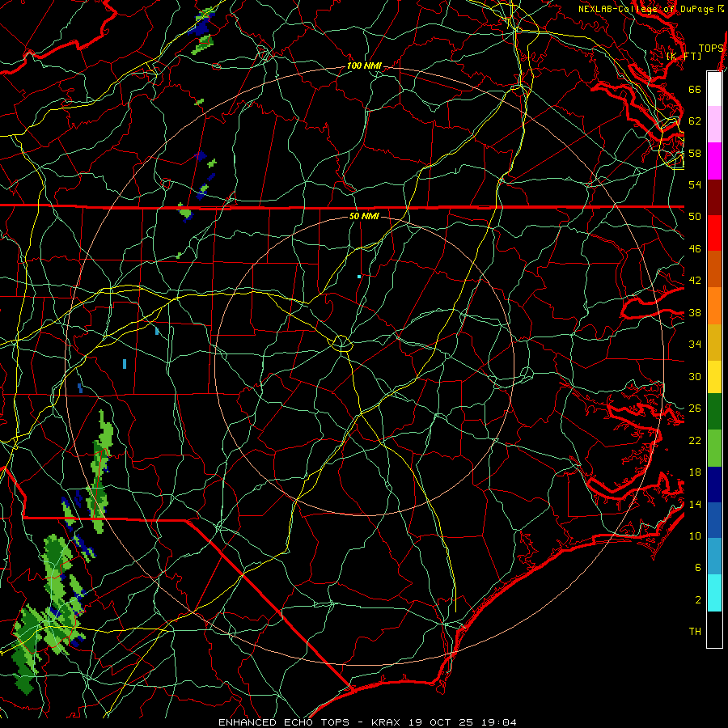Pick the magenta legend color block

point(714,161)
